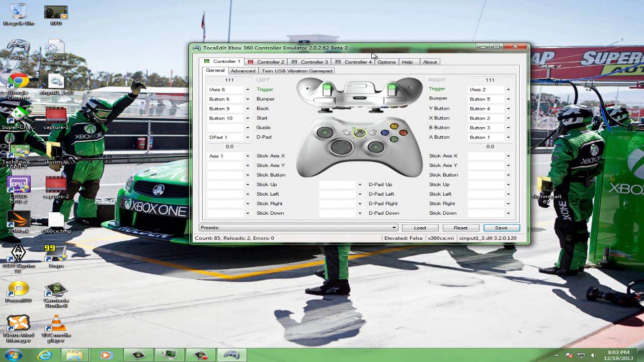Open Camtasia Studio 8 shortcut
644x362 pixels.
(x=56, y=295)
